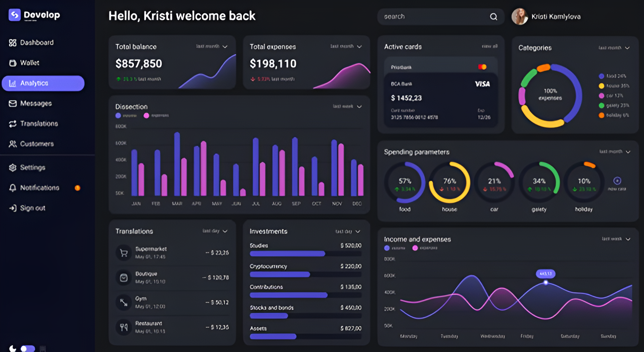Image resolution: width=644 pixels, height=352 pixels.
Task: Toggle the pink legend dot in Income and expenses
Action: pos(415,248)
